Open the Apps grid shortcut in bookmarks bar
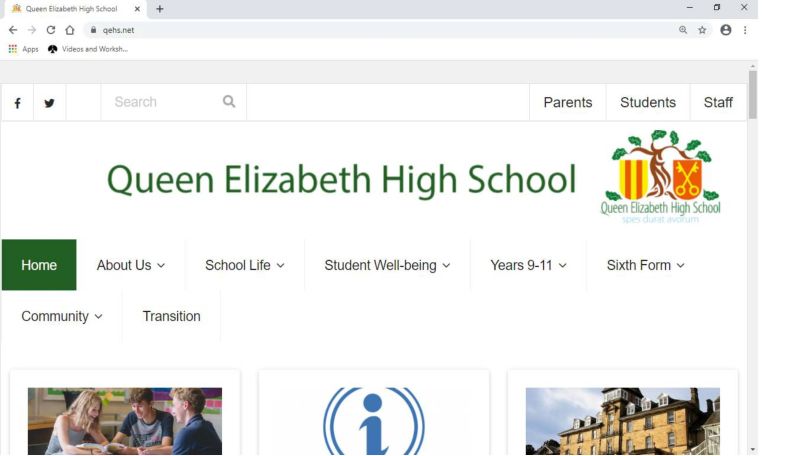Screen dimensions: 800x456 point(23,49)
